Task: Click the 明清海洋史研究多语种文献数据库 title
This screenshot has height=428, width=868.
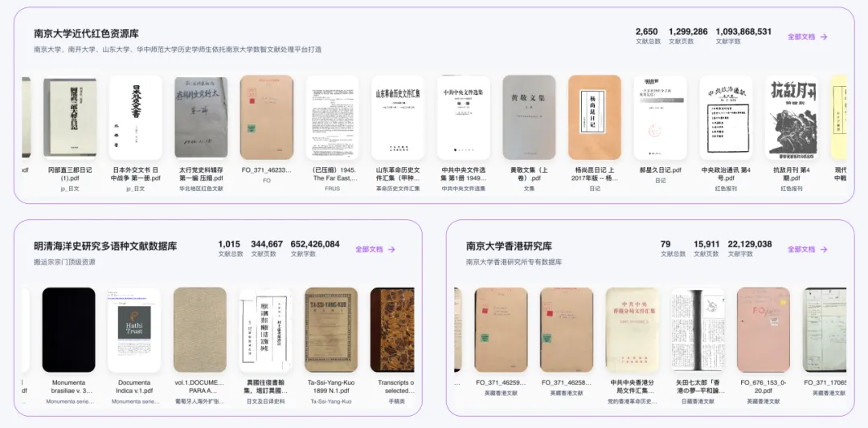Action: 106,247
